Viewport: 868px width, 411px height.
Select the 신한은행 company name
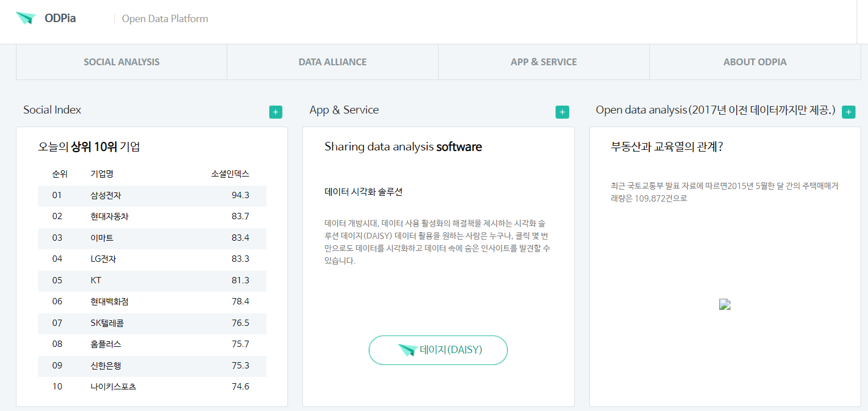[x=106, y=365]
